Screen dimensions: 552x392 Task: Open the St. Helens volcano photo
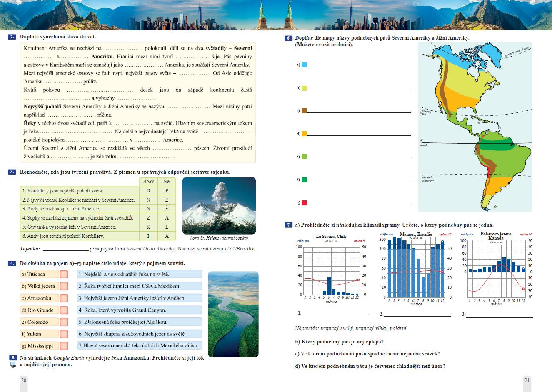point(219,206)
